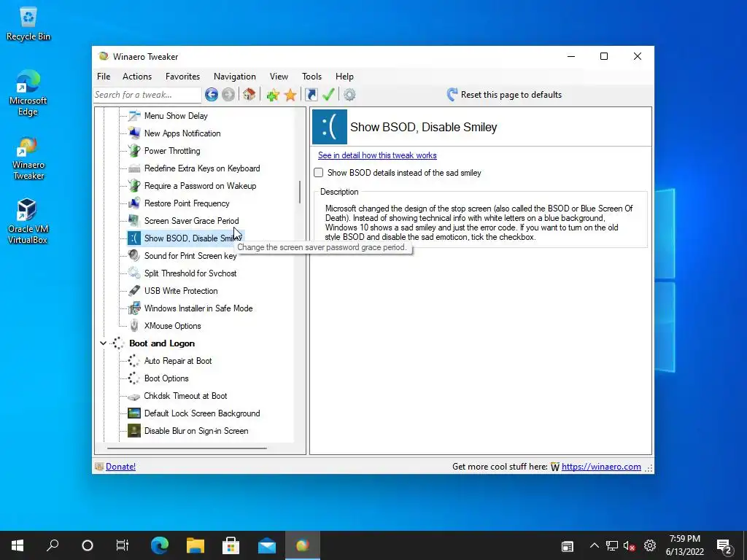Click the Chkdsk Timeout at Boot drive icon
Image resolution: width=747 pixels, height=560 pixels.
pyautogui.click(x=134, y=396)
